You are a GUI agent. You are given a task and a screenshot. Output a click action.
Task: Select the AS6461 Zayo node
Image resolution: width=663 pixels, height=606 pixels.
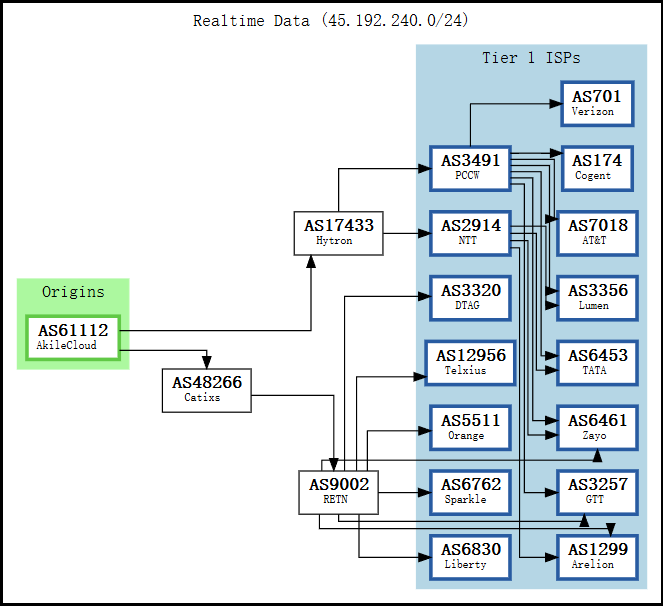coord(596,428)
